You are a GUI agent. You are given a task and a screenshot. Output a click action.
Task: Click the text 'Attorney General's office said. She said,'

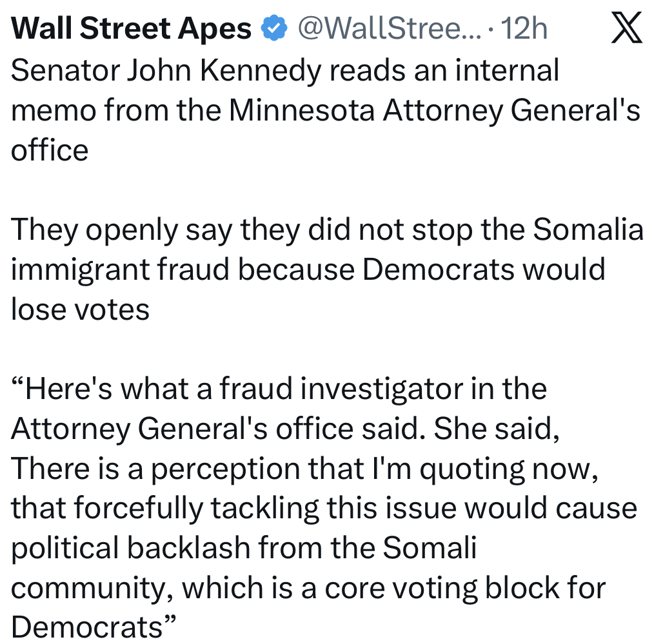pyautogui.click(x=284, y=429)
